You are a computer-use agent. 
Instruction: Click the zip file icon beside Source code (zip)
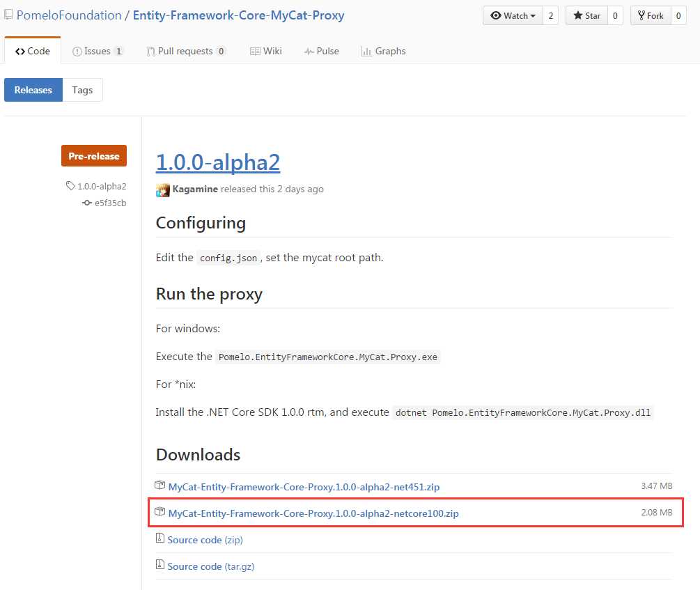pos(160,538)
